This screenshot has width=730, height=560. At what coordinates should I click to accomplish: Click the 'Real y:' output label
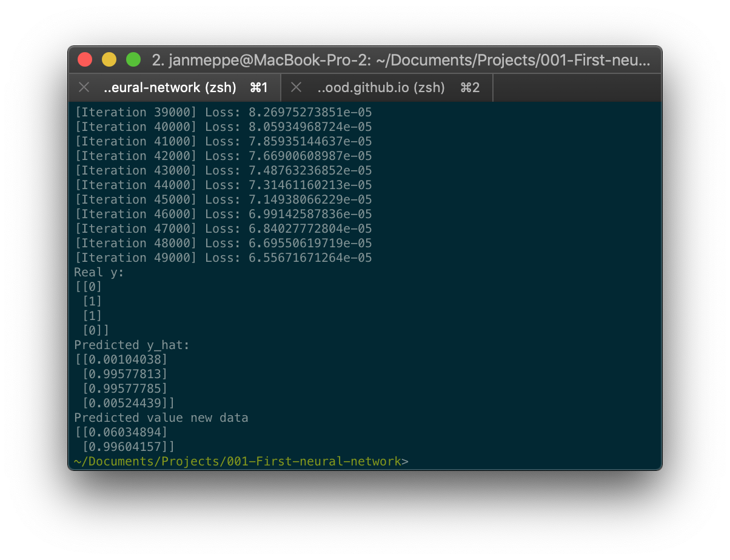pos(99,272)
